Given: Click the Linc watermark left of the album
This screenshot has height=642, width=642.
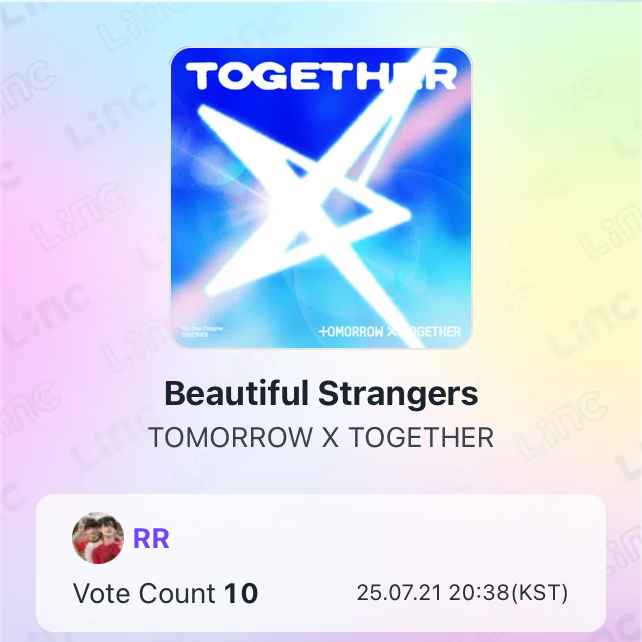Looking at the screenshot, I should click(x=78, y=217).
